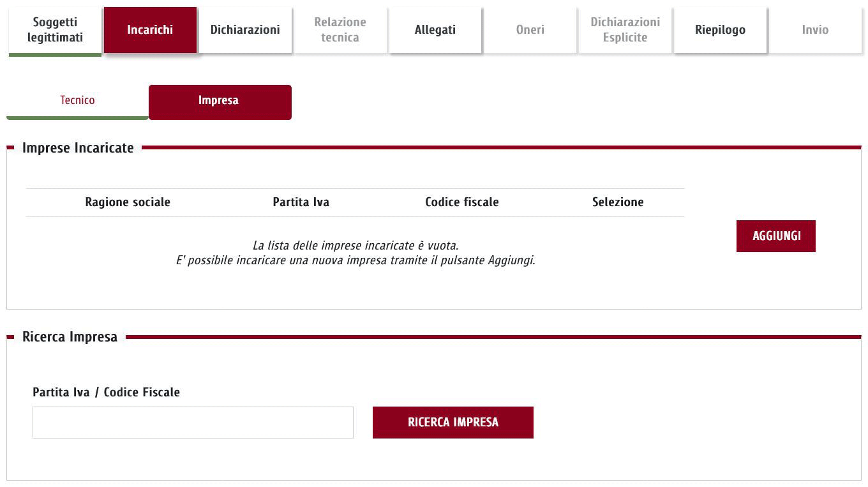Click the Selezione column header

coord(618,202)
